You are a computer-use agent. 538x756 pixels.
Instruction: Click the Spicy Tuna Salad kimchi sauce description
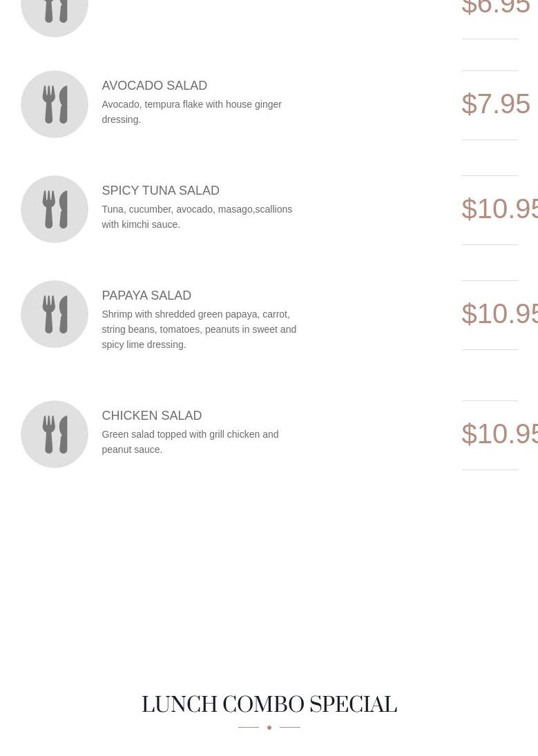pos(197,217)
